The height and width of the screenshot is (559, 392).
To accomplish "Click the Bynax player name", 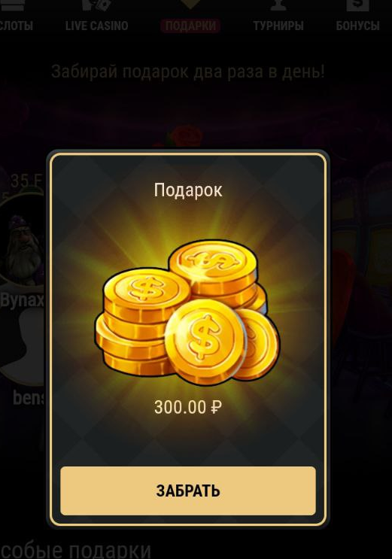I will (x=22, y=300).
